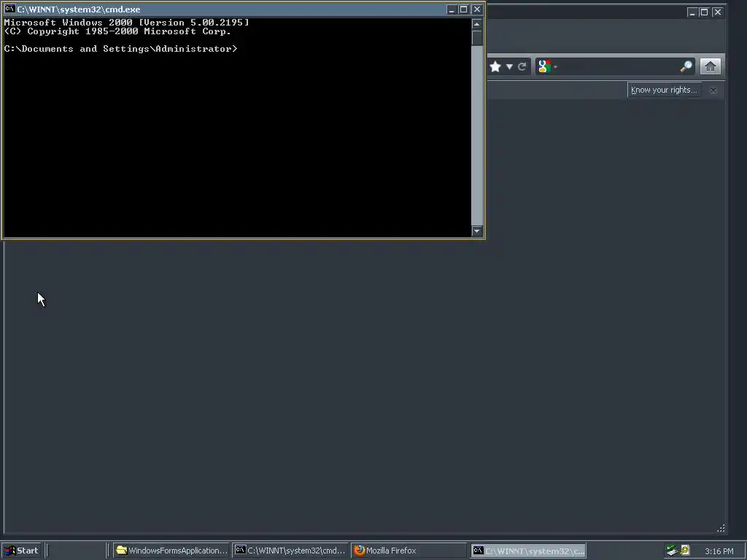The image size is (747, 560).
Task: Close the Firefox window
Action: [718, 12]
